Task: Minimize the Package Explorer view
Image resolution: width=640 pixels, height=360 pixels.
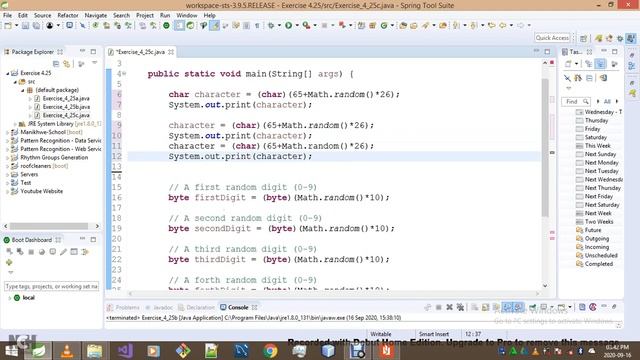Action: coord(82,51)
